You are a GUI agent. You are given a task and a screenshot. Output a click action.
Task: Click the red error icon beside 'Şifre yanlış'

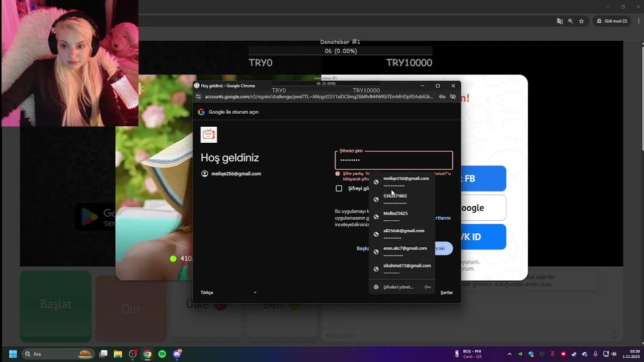click(338, 173)
